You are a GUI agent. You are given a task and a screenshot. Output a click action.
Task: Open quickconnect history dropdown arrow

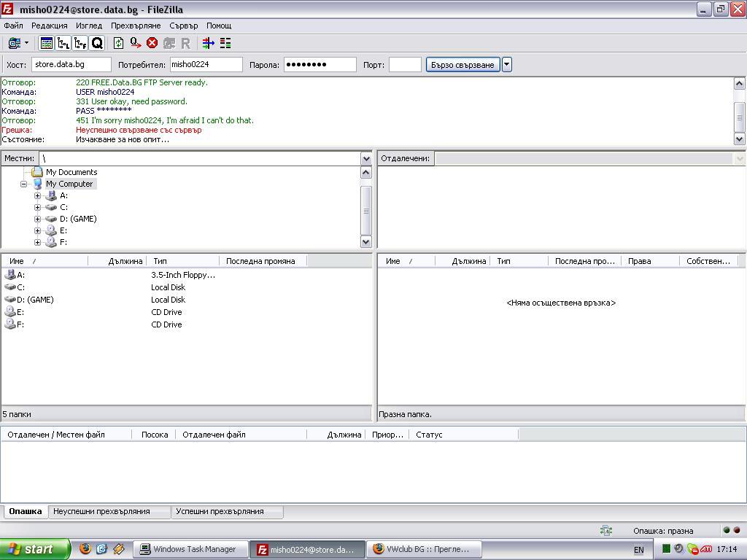[x=507, y=65]
